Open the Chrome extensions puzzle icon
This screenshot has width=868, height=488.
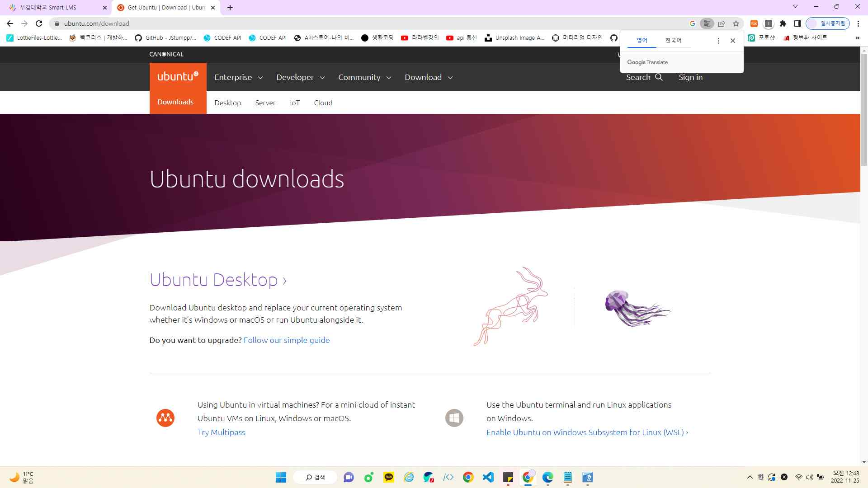(783, 23)
